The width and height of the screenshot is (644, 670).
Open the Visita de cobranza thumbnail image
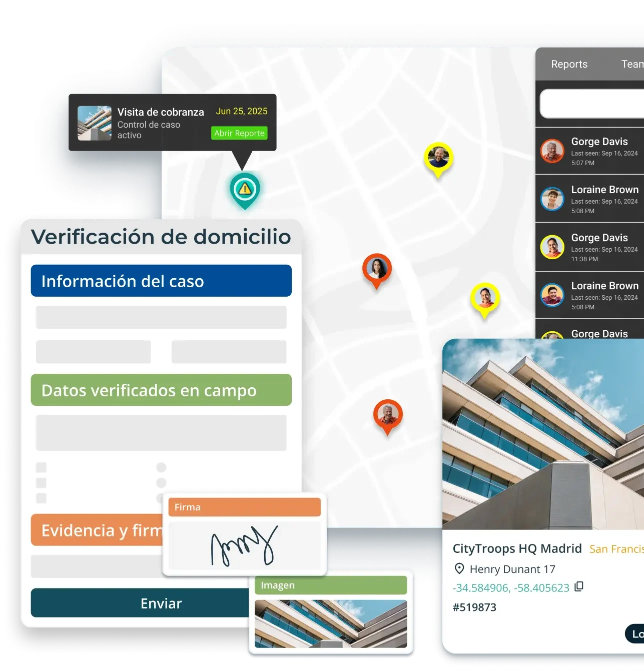click(x=95, y=123)
